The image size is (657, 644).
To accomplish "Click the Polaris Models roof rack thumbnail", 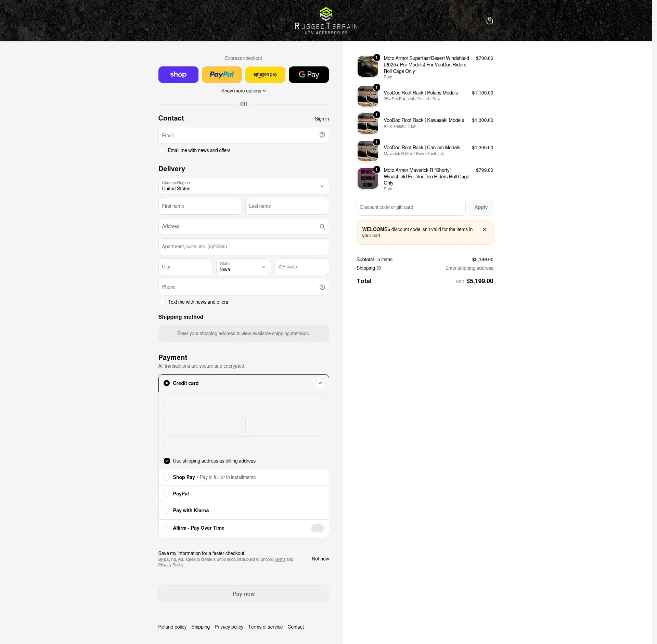I will [x=368, y=96].
